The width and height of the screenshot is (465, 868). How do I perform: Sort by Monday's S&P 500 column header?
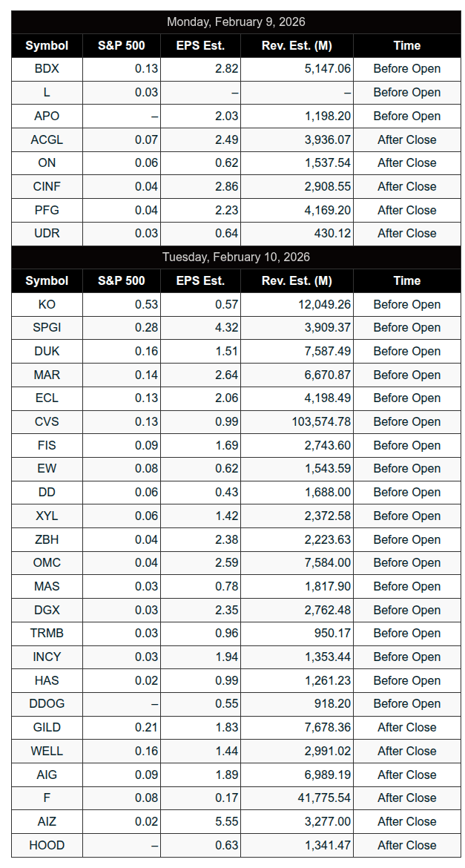pos(122,45)
